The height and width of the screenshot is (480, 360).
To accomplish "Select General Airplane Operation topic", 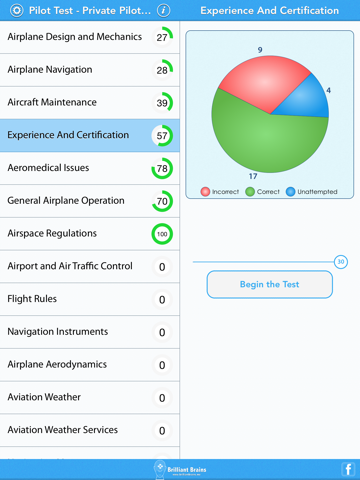I will coord(90,201).
